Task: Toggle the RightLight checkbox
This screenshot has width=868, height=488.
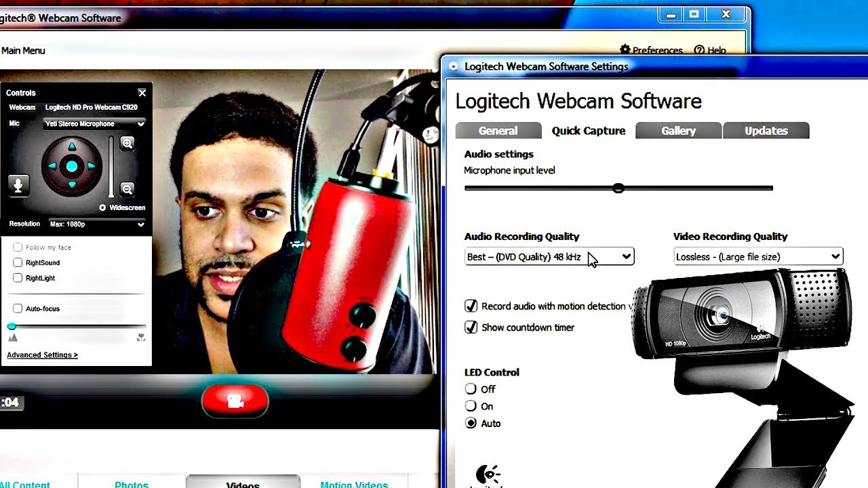Action: click(x=18, y=278)
